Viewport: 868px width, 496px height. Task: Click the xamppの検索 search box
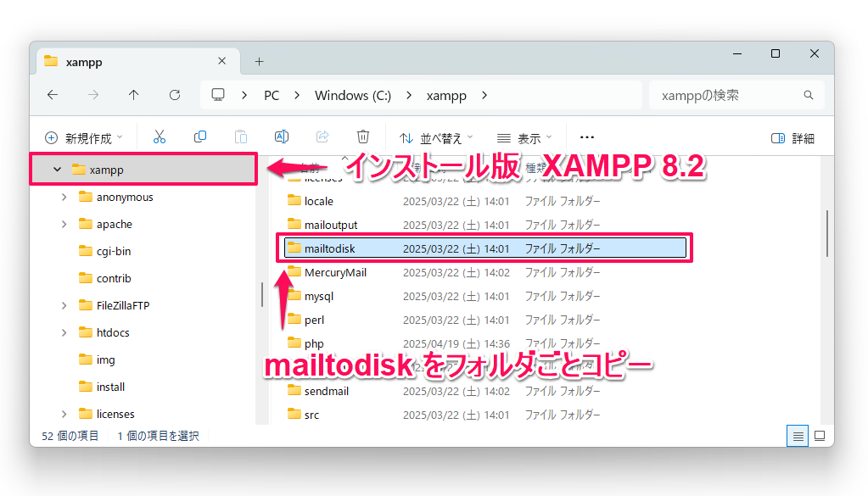pos(736,95)
